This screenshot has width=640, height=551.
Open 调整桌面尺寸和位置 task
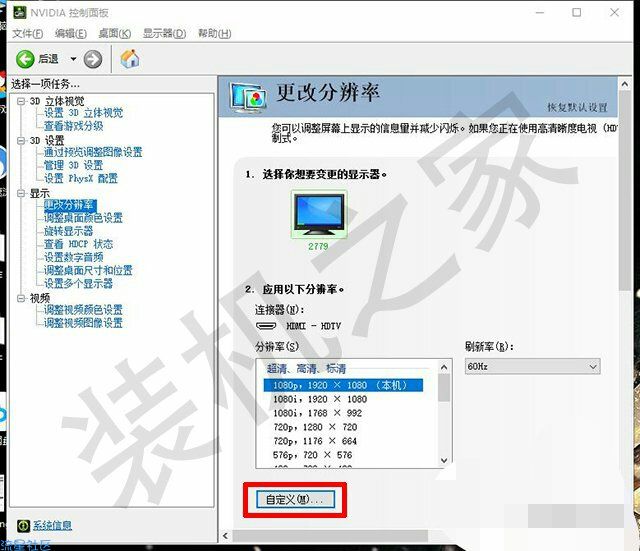(x=88, y=270)
